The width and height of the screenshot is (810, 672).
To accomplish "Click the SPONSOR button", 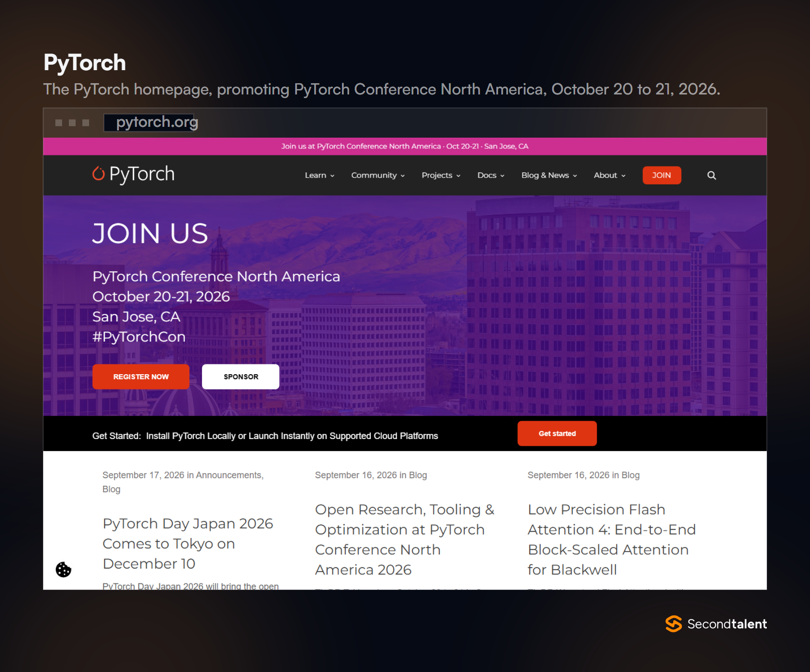I will pos(241,376).
